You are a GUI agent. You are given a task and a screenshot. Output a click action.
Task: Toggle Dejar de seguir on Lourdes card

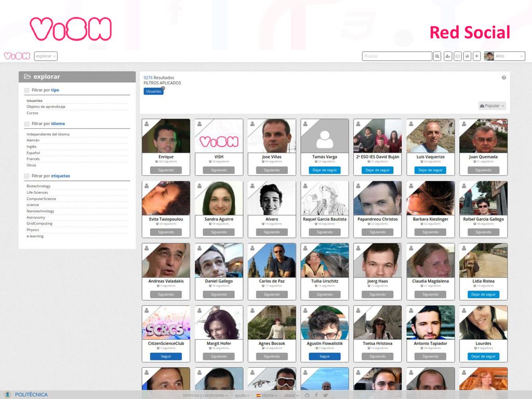[484, 356]
